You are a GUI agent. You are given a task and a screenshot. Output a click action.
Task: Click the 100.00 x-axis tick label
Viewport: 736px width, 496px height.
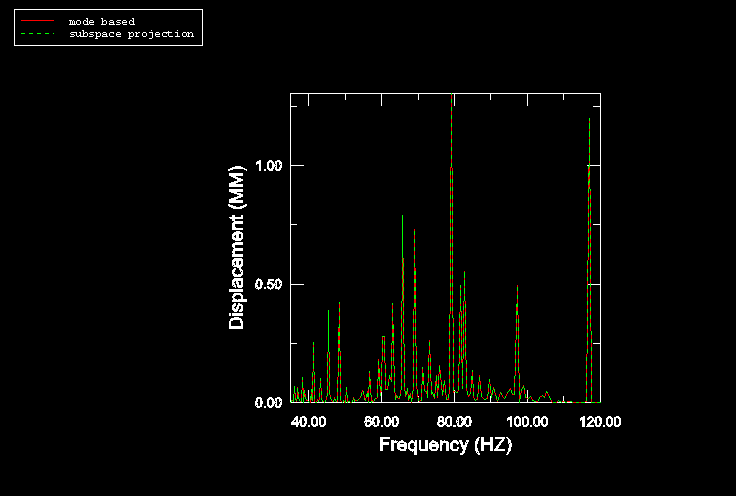[x=526, y=422]
